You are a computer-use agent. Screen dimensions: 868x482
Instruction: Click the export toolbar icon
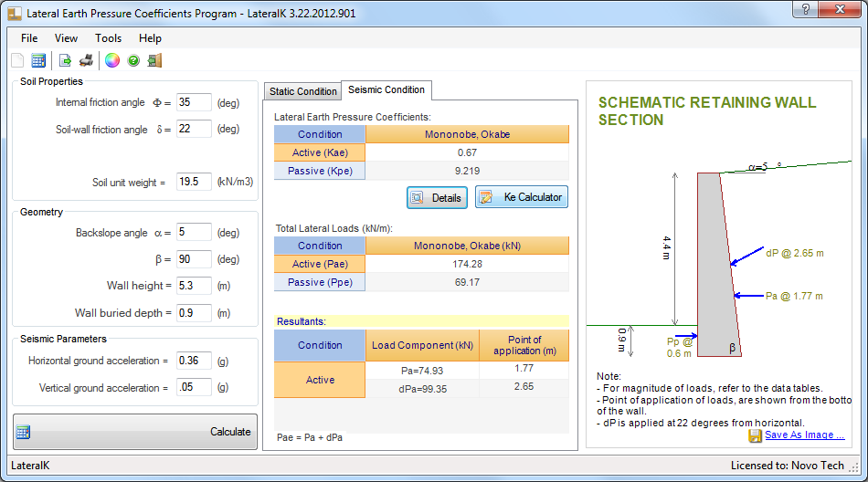(x=65, y=60)
